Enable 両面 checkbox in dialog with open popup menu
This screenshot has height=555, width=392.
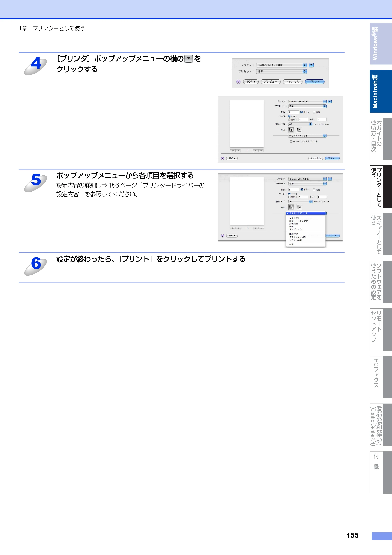(314, 190)
